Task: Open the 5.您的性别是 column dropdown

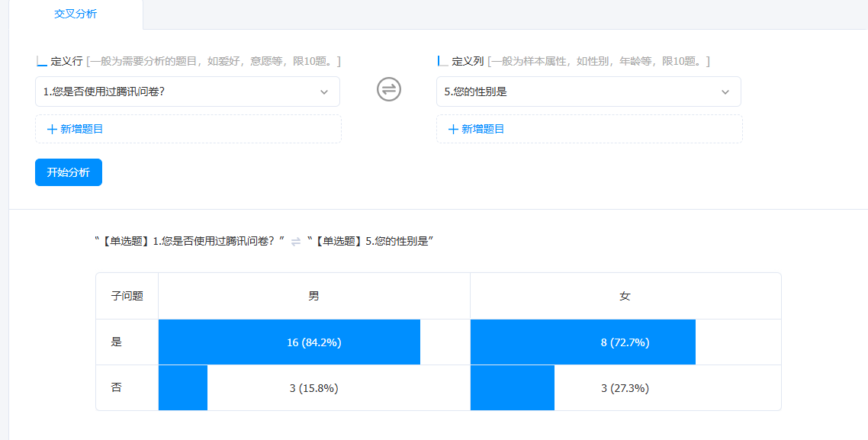Action: point(588,92)
